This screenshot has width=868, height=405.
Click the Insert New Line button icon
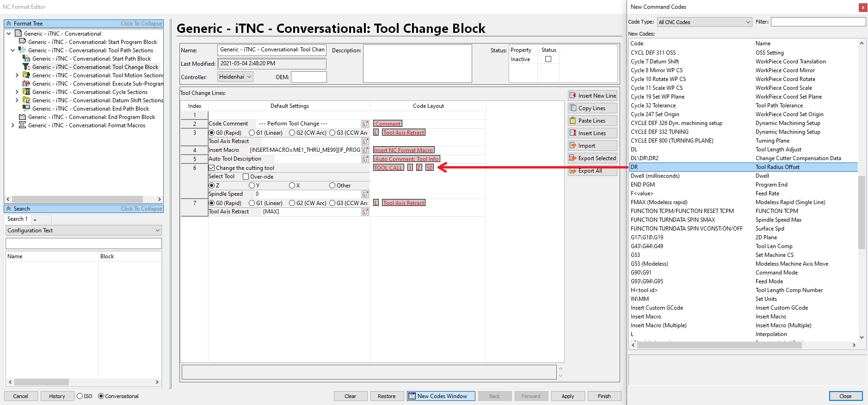pyautogui.click(x=573, y=95)
